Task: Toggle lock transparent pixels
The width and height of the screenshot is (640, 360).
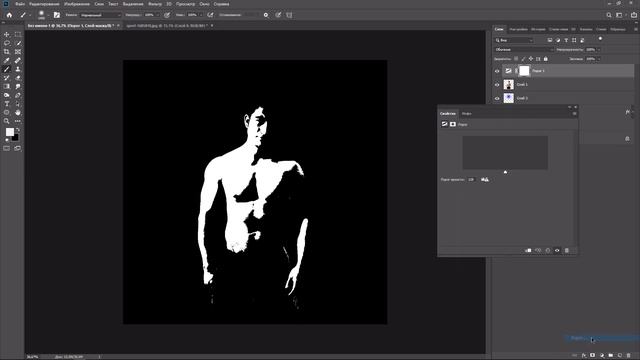Action: 516,59
